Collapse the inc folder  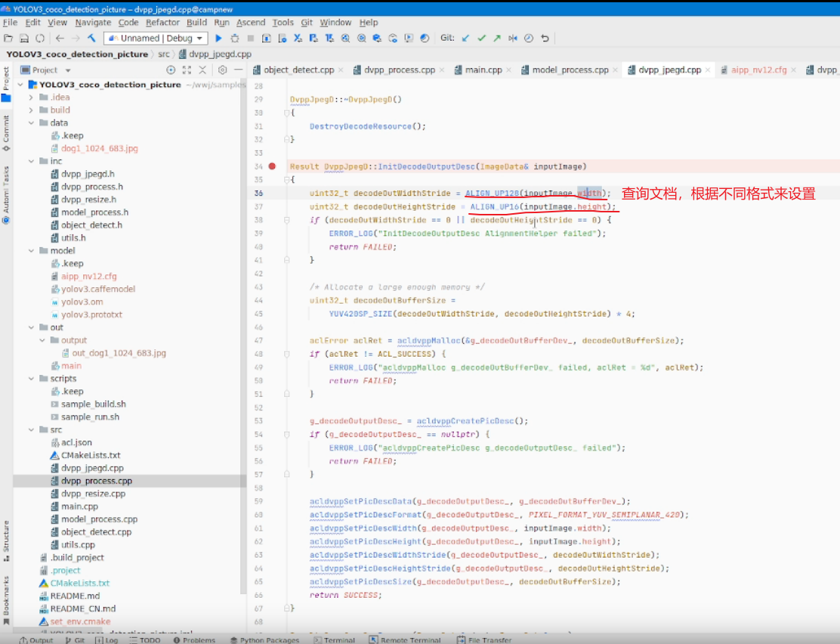point(31,161)
